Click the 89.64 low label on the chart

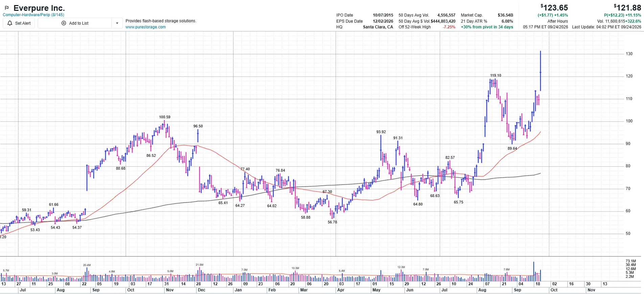pos(512,149)
